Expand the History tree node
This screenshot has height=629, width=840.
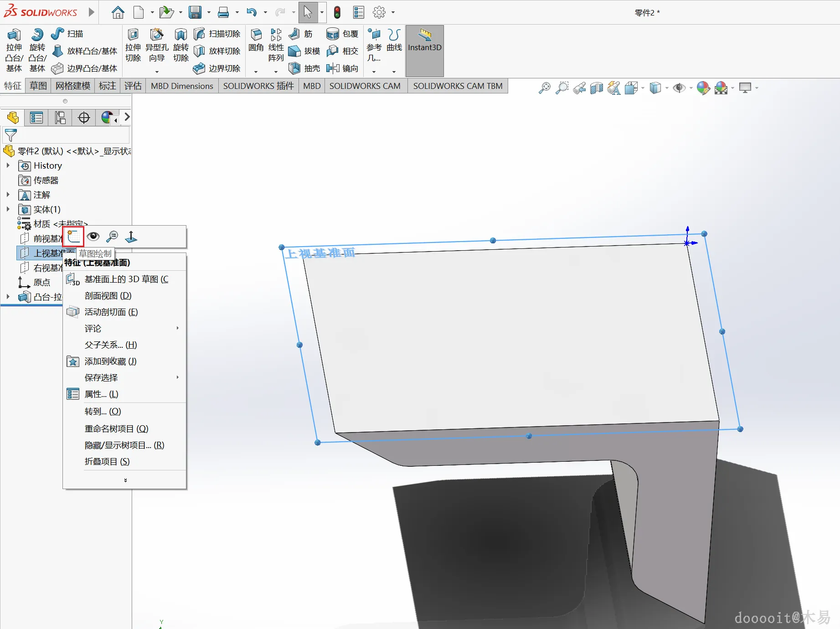click(x=8, y=165)
